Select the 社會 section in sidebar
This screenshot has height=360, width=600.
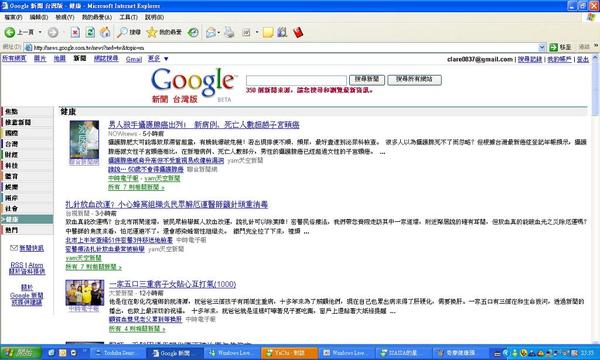27,209
